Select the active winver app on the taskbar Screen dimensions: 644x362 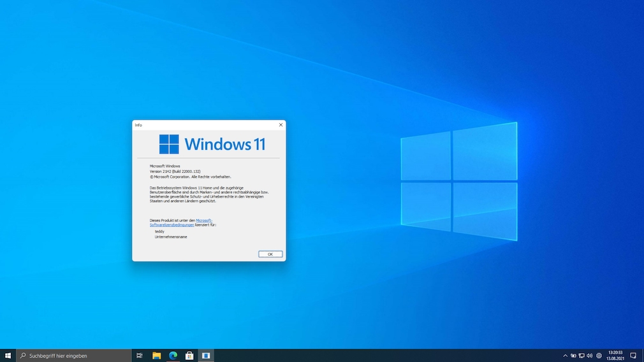point(206,356)
